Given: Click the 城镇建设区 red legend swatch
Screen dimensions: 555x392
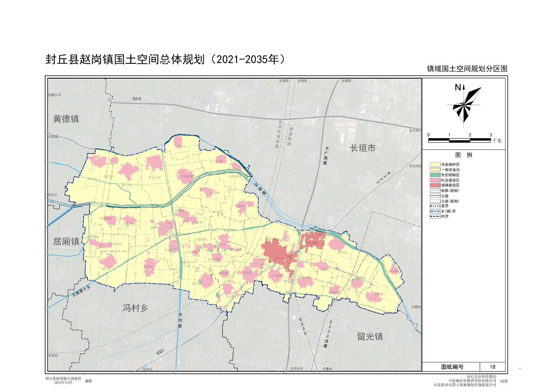Looking at the screenshot, I should 435,185.
